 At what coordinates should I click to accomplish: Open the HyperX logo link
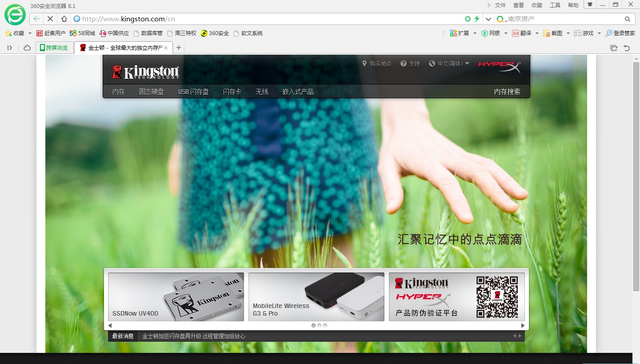coord(499,66)
